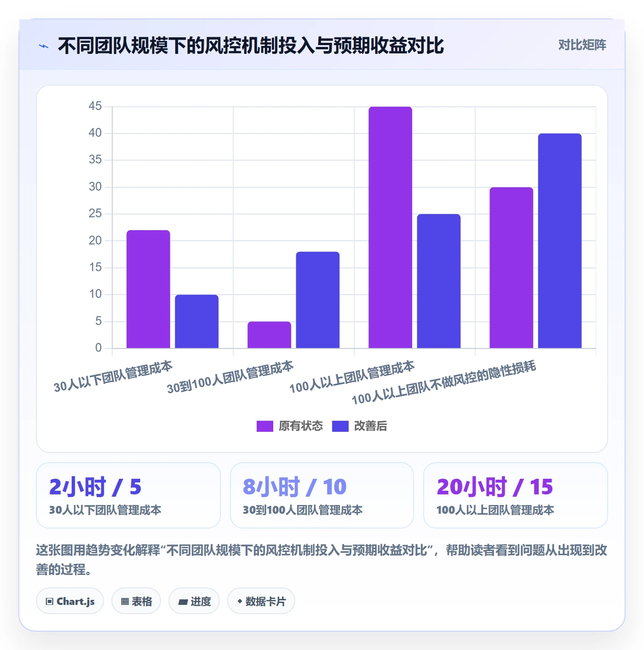Screen dimensions: 644x650
Task: Click the x-axis label 30人以下团队管理成本
Action: (x=113, y=377)
